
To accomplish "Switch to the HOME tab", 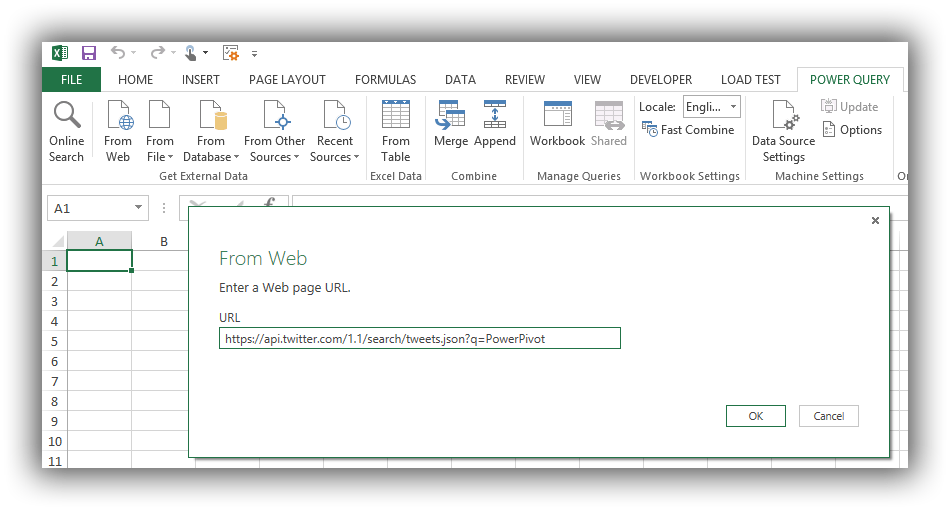I will click(135, 79).
